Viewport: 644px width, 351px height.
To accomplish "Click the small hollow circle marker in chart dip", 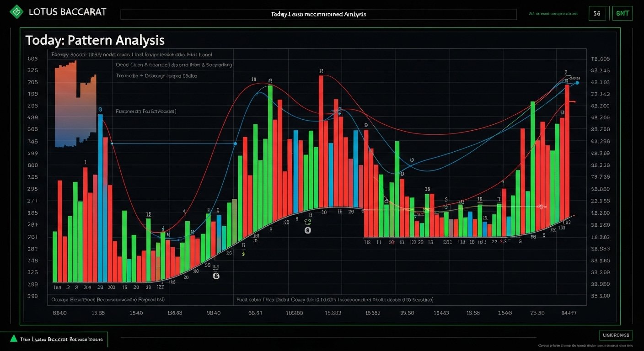I will [x=402, y=174].
